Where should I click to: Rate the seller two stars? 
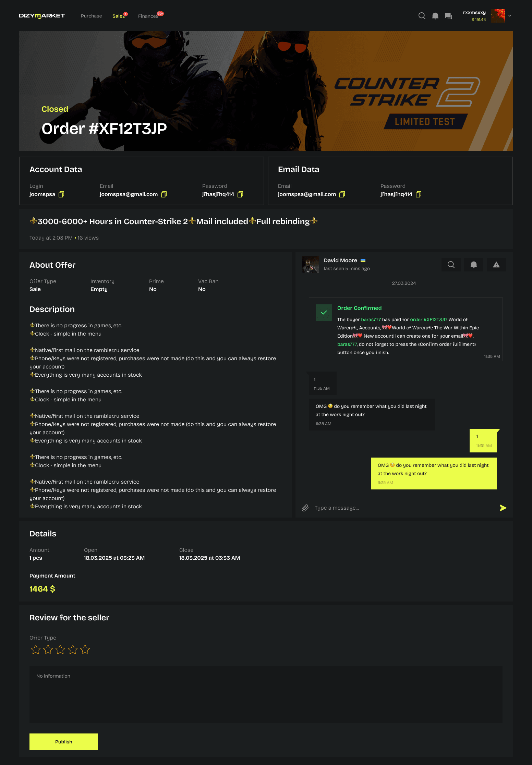tap(48, 649)
